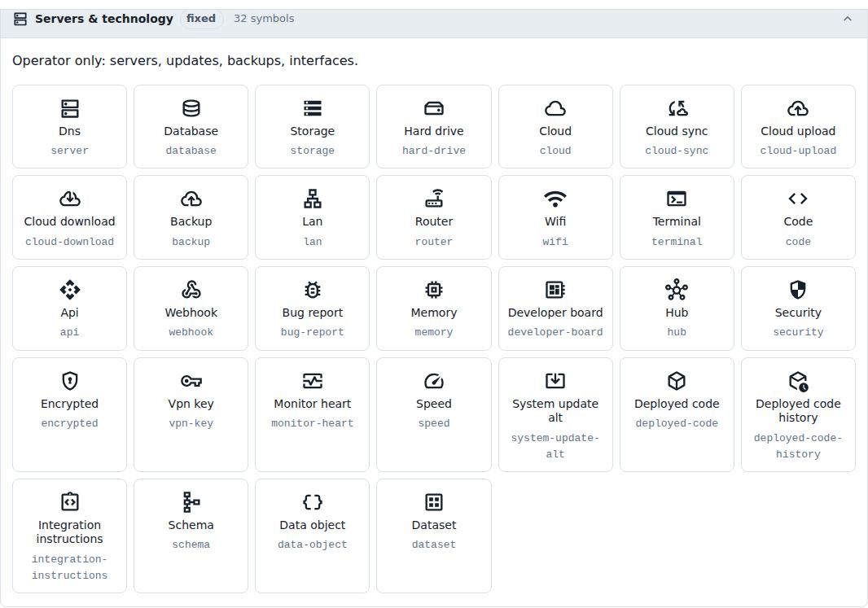Image resolution: width=868 pixels, height=608 pixels.
Task: Pick the Data object braces icon
Action: (x=312, y=501)
